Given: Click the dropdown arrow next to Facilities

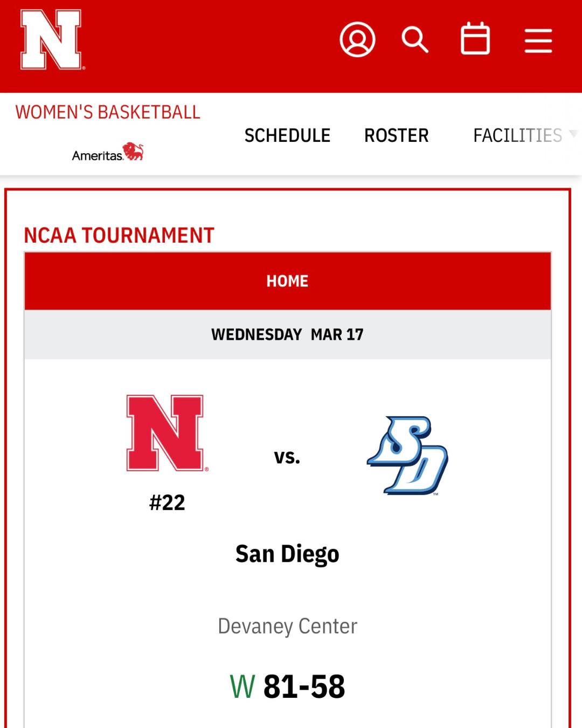Looking at the screenshot, I should [573, 134].
